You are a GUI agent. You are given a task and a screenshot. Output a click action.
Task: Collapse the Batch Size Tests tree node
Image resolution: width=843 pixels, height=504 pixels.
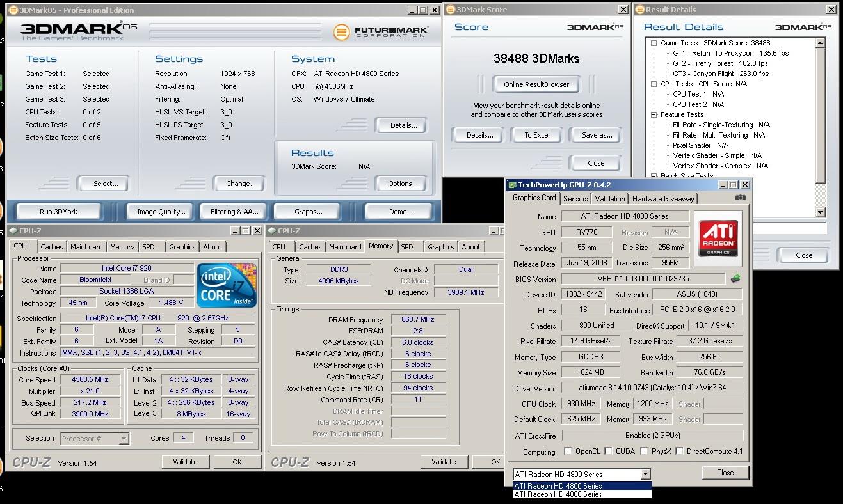tap(654, 176)
